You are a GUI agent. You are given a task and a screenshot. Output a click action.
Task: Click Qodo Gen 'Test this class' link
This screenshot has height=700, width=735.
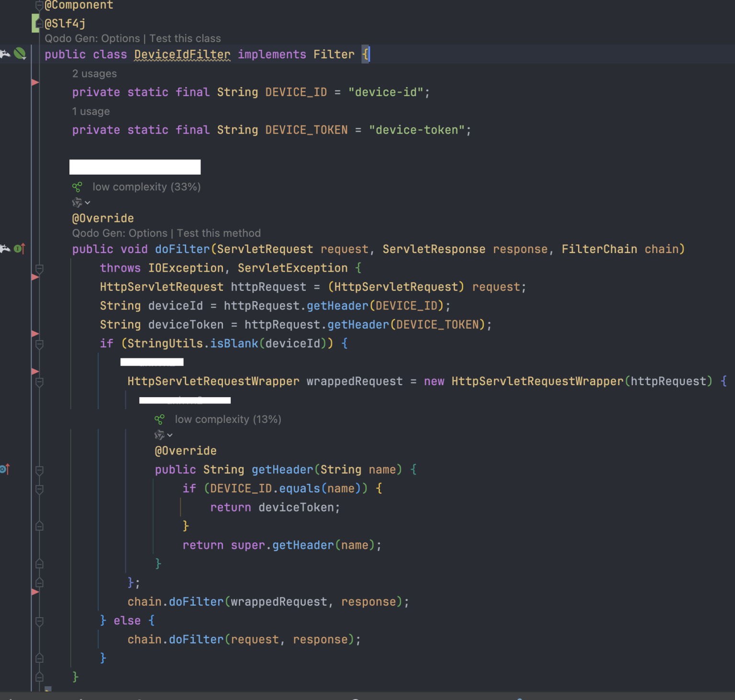[x=185, y=38]
